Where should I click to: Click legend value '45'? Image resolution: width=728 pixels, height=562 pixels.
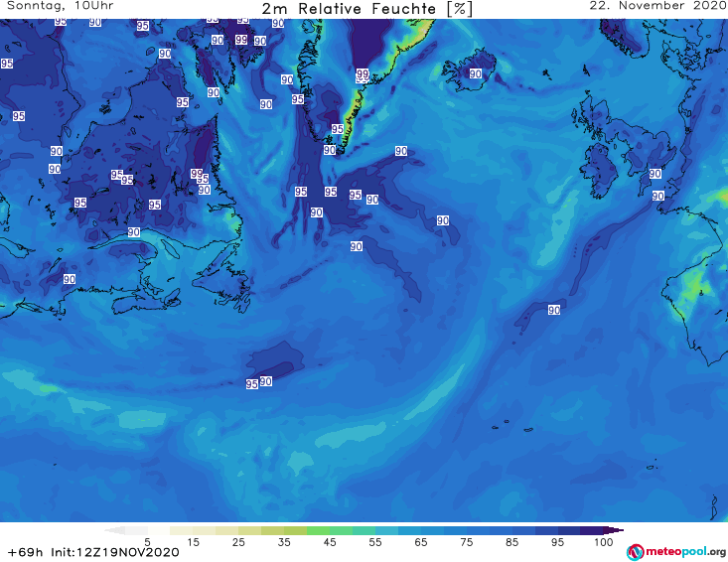(330, 542)
